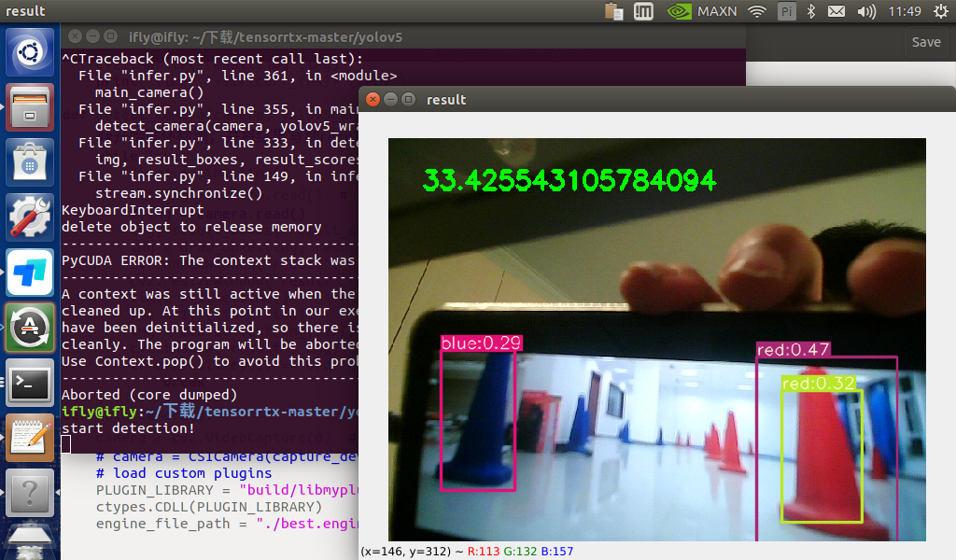Image resolution: width=956 pixels, height=560 pixels.
Task: Click the B:157 blue value in status
Action: (556, 552)
